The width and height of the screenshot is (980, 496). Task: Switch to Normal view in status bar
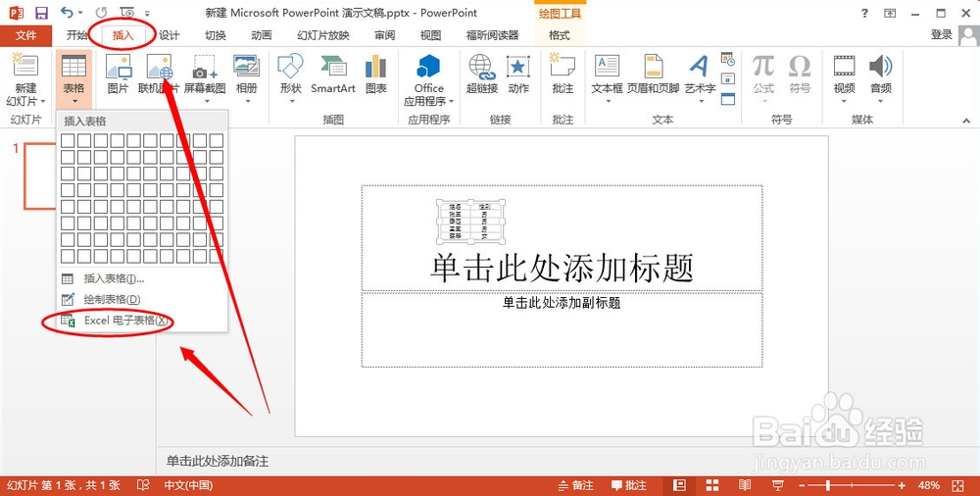click(679, 485)
